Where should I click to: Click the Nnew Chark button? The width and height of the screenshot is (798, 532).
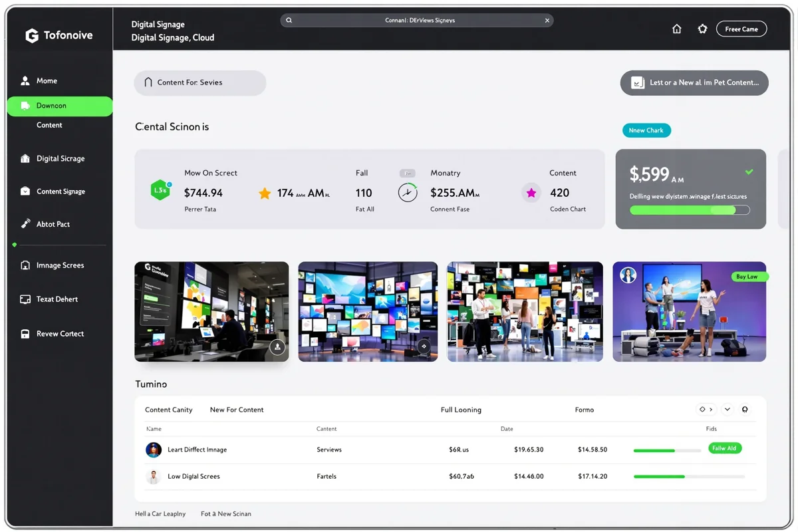click(x=646, y=130)
